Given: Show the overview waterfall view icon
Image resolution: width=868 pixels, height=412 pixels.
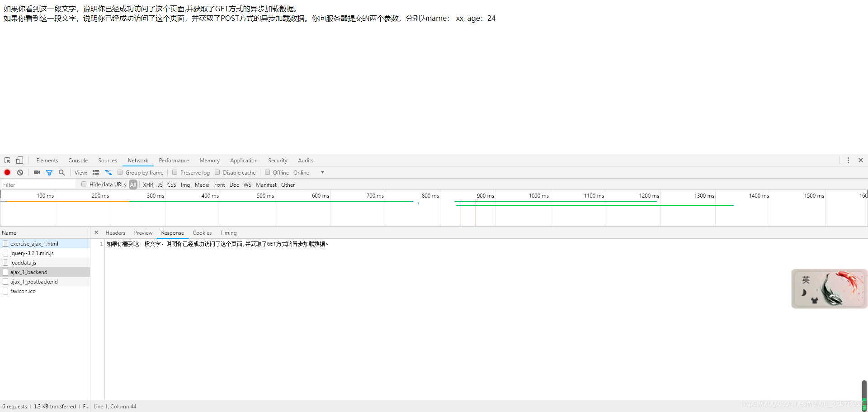Looking at the screenshot, I should point(108,172).
